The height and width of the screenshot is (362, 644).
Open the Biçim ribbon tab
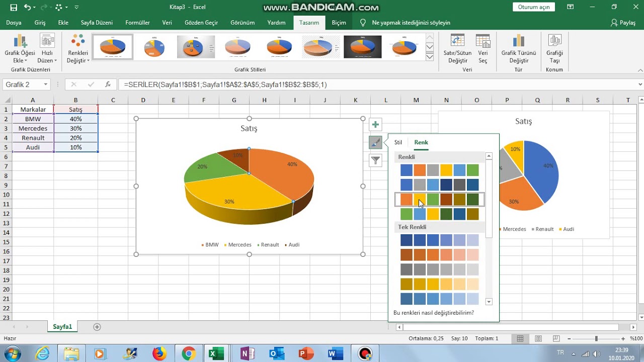click(x=339, y=23)
